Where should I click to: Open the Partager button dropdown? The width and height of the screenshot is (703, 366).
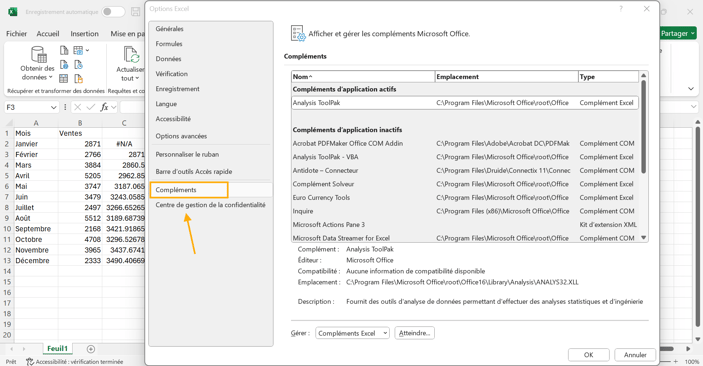693,33
